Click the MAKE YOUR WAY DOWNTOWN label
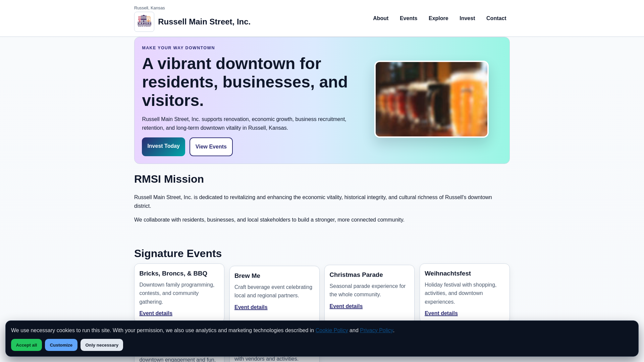The width and height of the screenshot is (644, 362). point(178,48)
